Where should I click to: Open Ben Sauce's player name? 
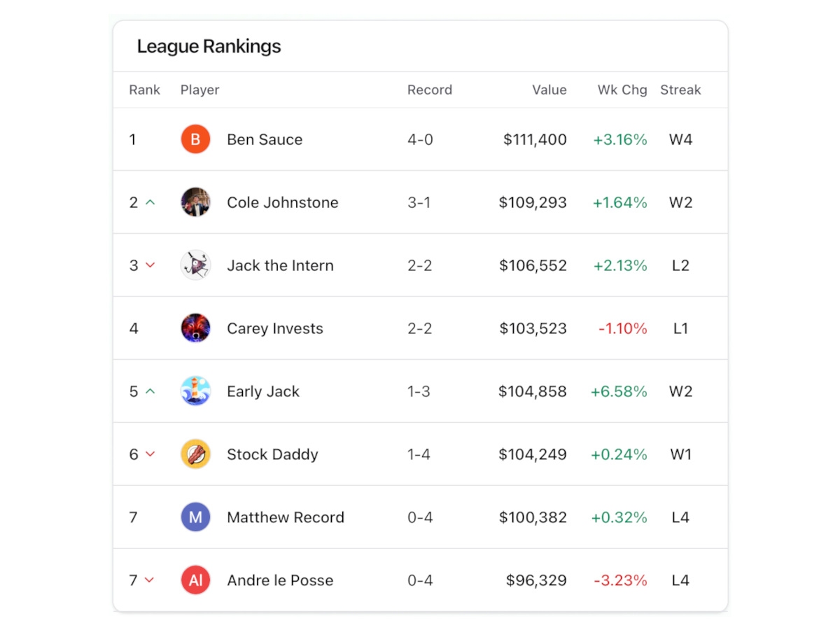pyautogui.click(x=265, y=139)
